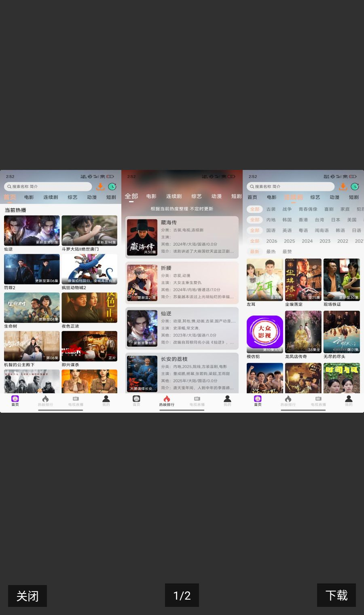Open the green history clock in the left screenshot
This screenshot has width=364, height=615.
point(112,187)
